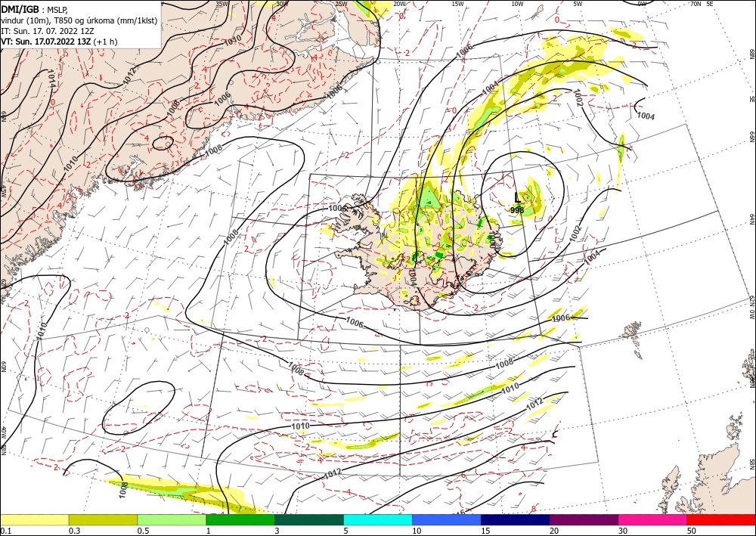Image resolution: width=756 pixels, height=536 pixels.
Task: Click the "VT: Sun. 17.07.2022 13Z" valid time
Action: click(x=46, y=42)
